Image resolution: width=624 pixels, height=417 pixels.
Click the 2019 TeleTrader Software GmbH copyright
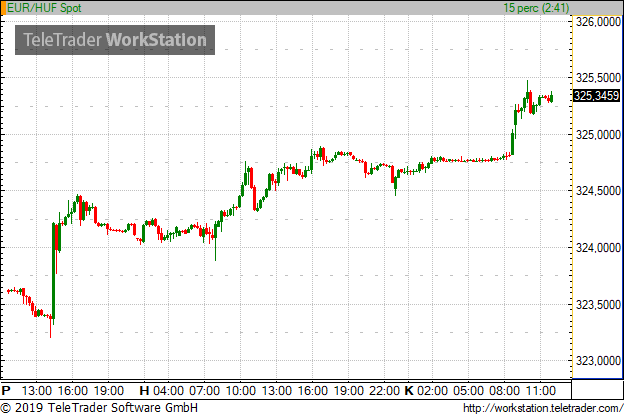tap(99, 408)
